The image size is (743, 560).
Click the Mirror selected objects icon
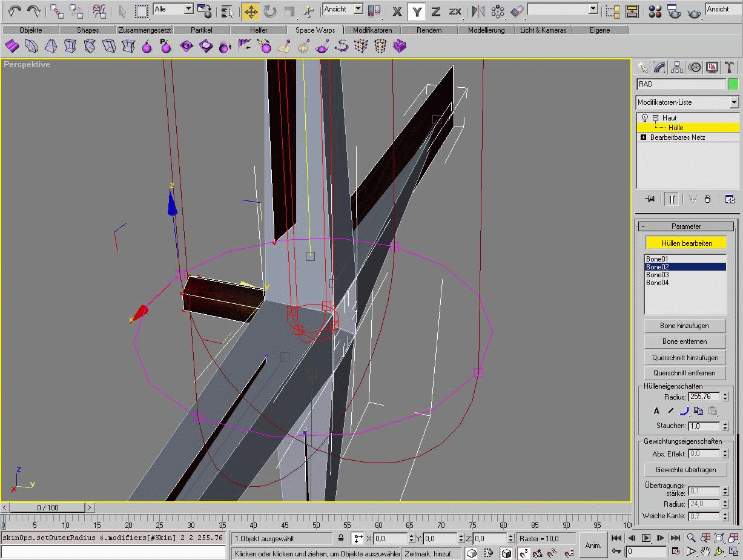(478, 11)
